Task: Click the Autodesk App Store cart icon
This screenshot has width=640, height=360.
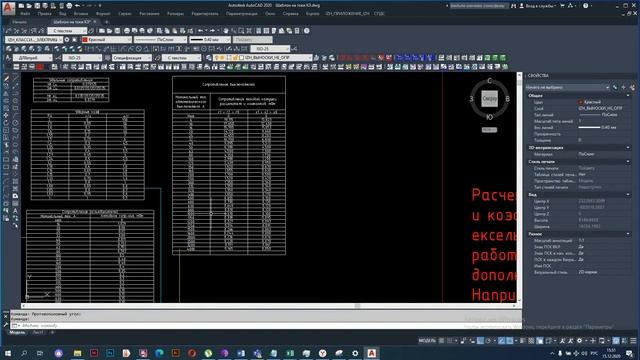Action: (x=562, y=6)
